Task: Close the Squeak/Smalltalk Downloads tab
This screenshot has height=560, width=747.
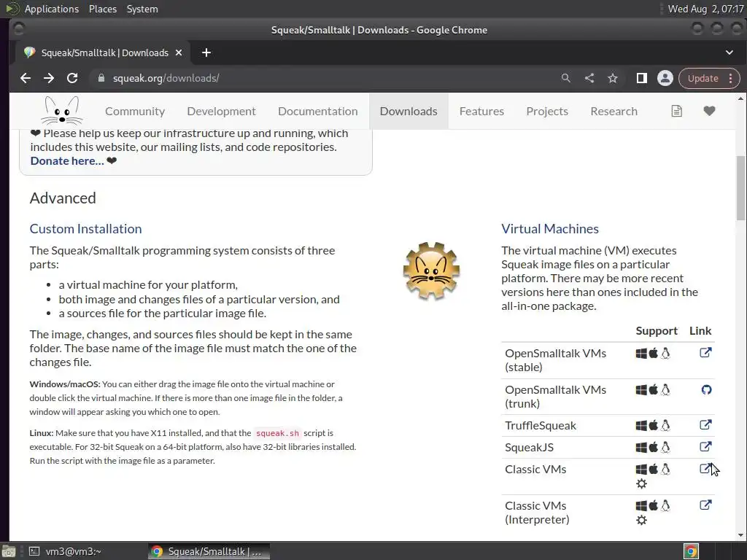Action: click(x=179, y=52)
